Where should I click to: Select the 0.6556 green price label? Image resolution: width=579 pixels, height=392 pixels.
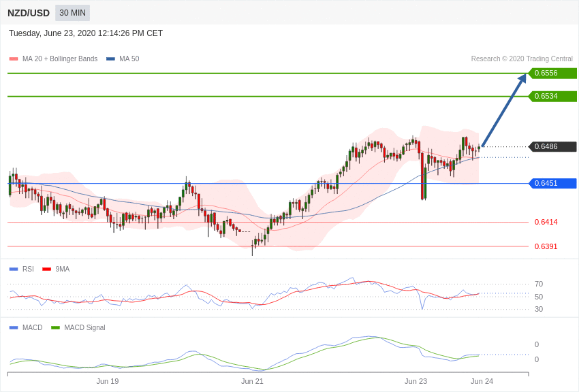tap(552, 73)
